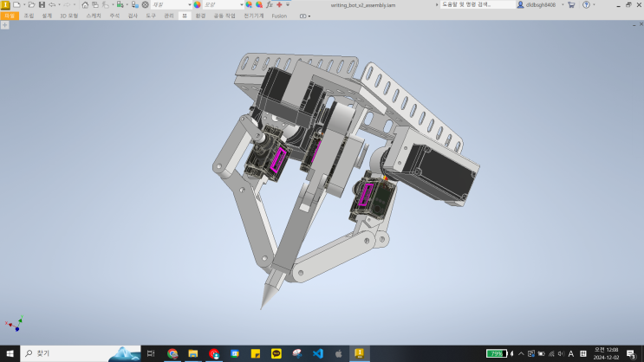Open the material selection combo box

click(x=172, y=5)
